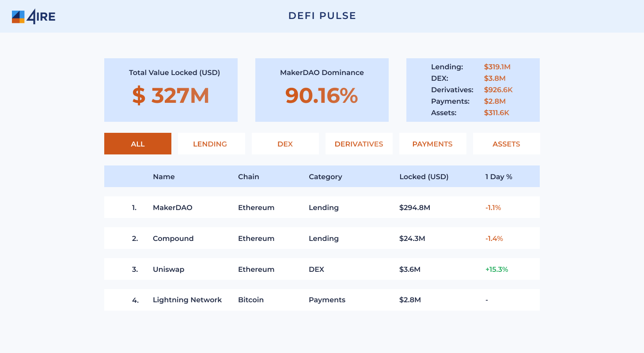Select the ALL filter tab

pos(138,144)
